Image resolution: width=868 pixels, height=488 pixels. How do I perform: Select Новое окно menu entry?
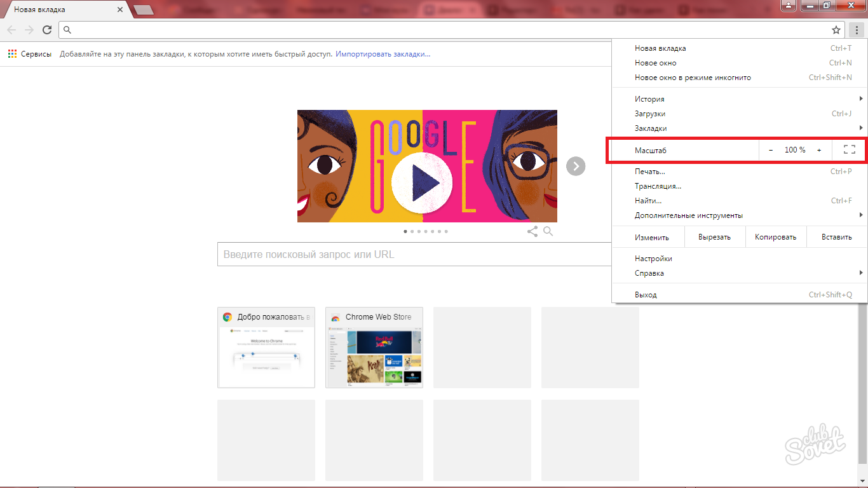[738, 63]
